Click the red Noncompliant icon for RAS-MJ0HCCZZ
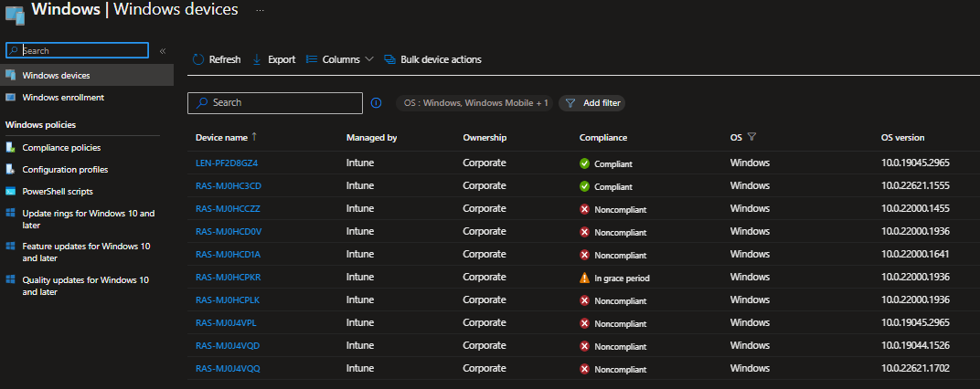Screen dimensions: 980x389 coord(584,209)
